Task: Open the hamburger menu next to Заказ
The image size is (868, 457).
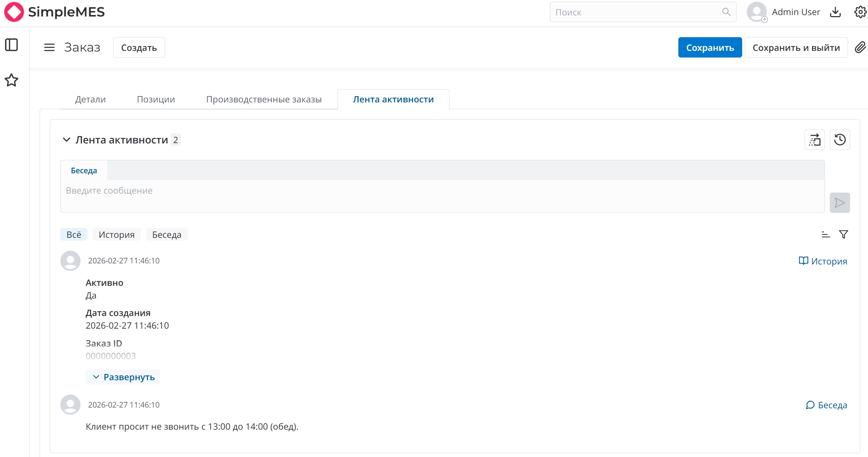Action: [x=49, y=47]
